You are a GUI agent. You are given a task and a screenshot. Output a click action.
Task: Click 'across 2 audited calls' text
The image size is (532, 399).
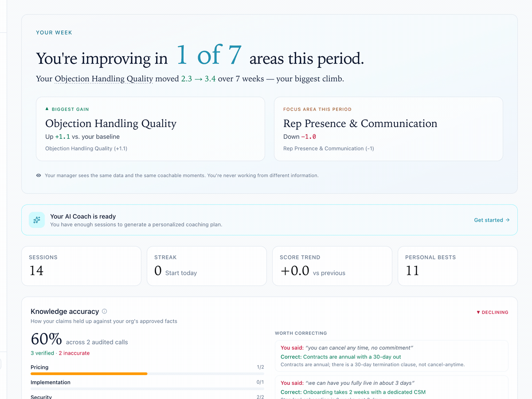point(97,342)
